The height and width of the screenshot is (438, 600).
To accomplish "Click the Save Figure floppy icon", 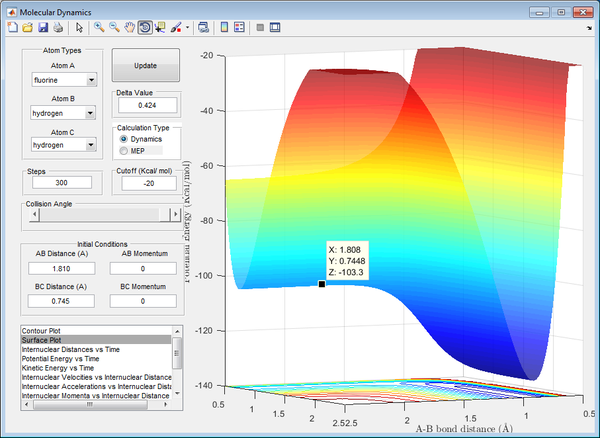I will tap(42, 27).
